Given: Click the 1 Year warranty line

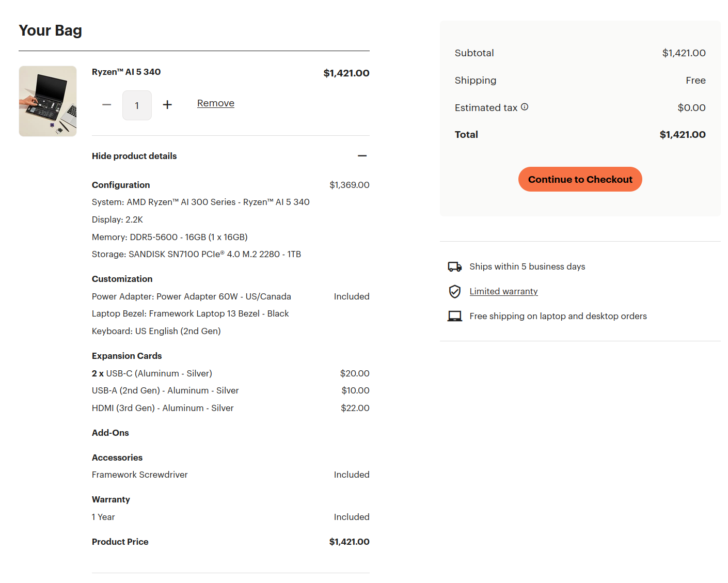Looking at the screenshot, I should click(x=103, y=517).
